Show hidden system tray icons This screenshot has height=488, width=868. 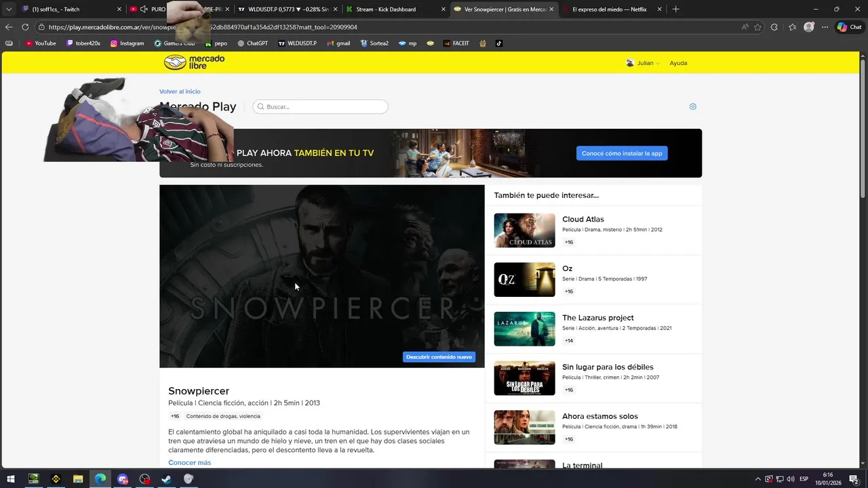pos(758,479)
